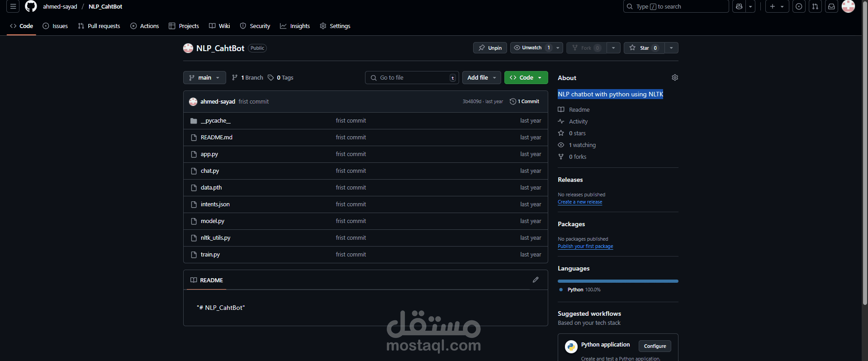The height and width of the screenshot is (361, 868).
Task: View the 1 Branch link
Action: click(x=247, y=78)
